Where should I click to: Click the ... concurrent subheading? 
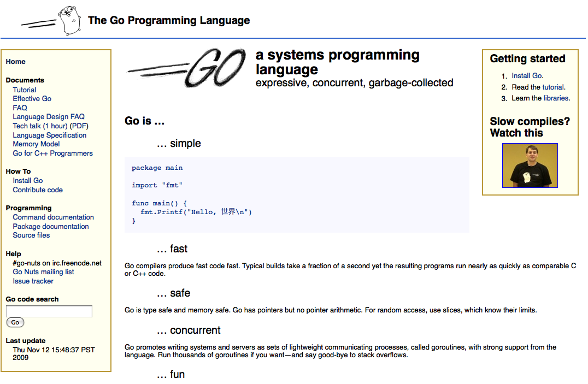[x=189, y=330]
